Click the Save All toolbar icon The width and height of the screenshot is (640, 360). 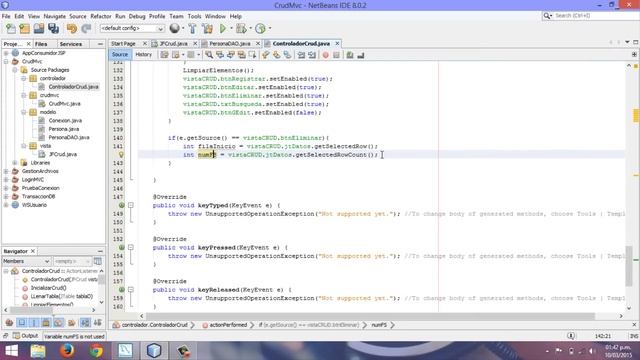(53, 29)
